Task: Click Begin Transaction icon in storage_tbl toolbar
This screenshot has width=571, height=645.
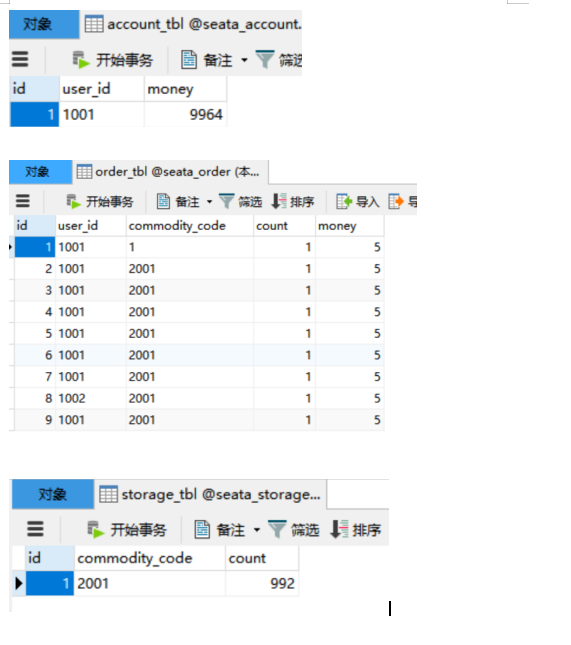Action: 96,529
